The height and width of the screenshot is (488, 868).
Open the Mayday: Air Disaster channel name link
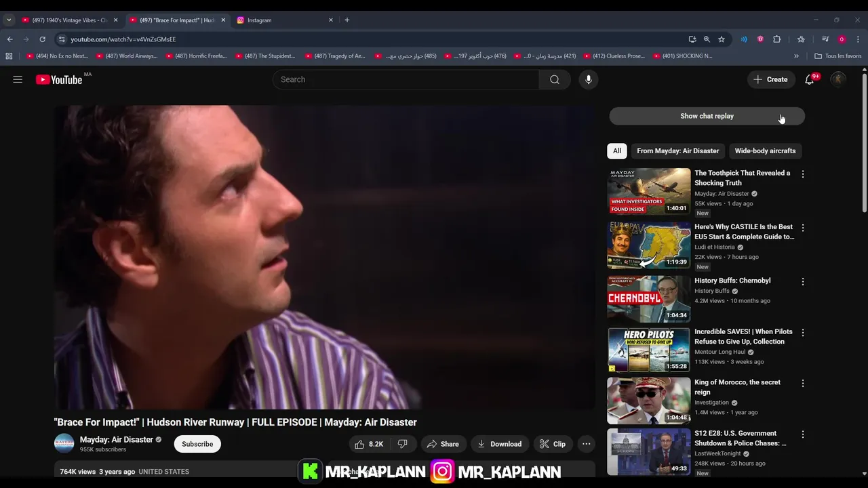click(117, 439)
